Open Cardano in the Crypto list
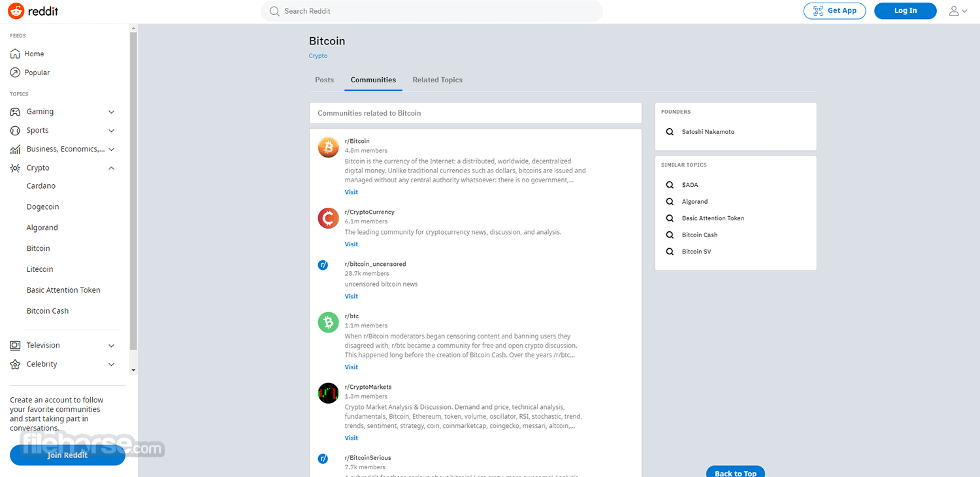This screenshot has height=477, width=980. pyautogui.click(x=41, y=186)
